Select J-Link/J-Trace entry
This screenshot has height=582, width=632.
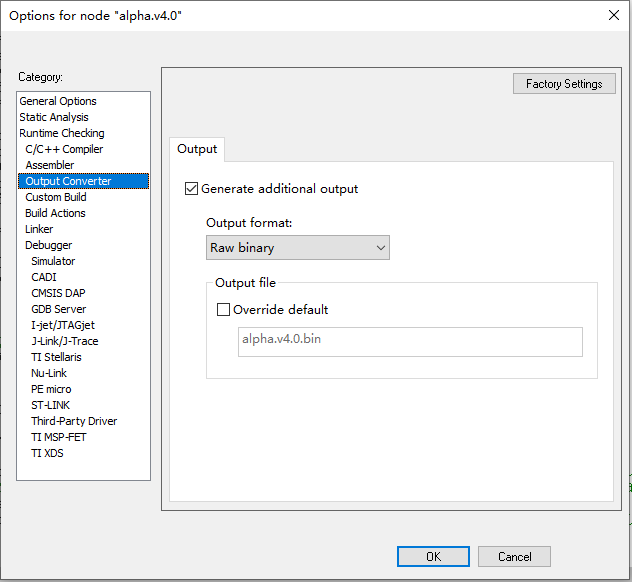pos(65,341)
